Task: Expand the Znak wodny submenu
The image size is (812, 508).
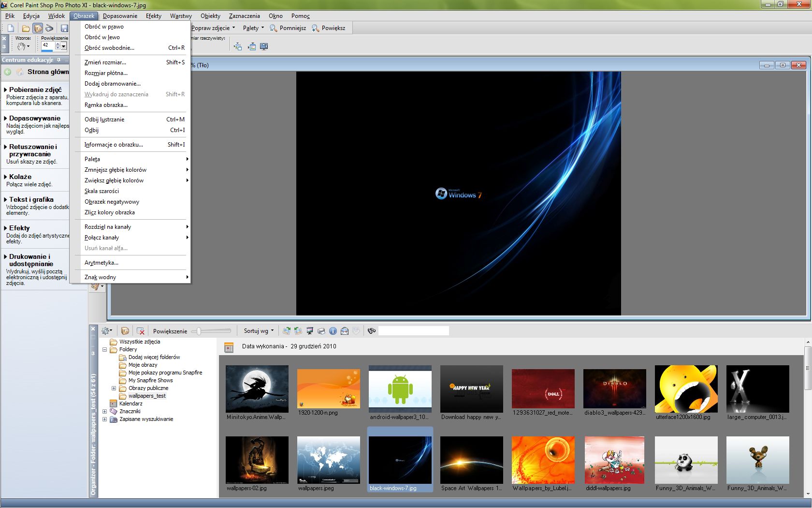Action: (130, 277)
